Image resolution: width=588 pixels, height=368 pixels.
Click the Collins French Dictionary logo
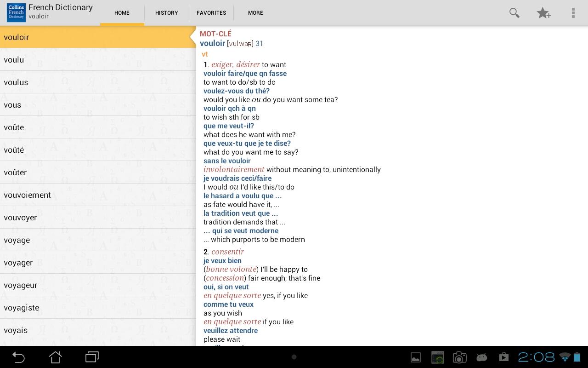coord(16,12)
